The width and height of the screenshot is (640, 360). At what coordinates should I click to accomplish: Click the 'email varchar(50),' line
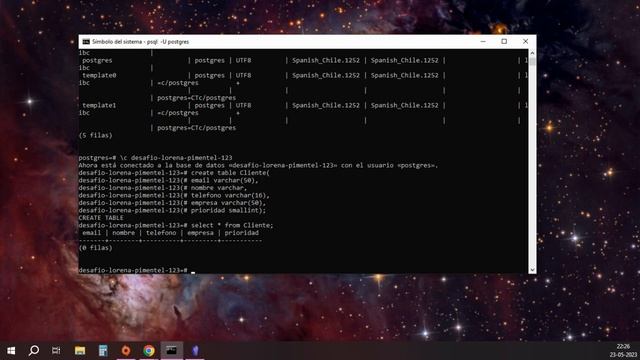(x=168, y=180)
